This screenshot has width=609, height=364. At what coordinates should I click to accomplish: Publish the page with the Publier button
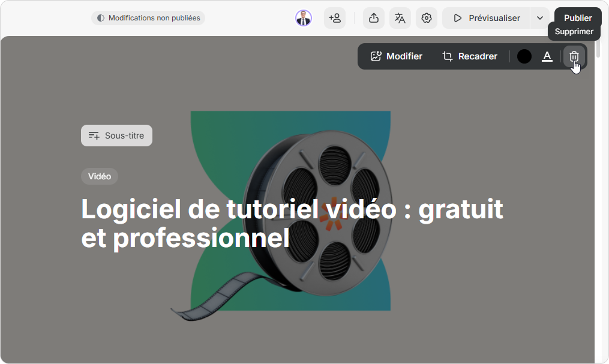[577, 18]
